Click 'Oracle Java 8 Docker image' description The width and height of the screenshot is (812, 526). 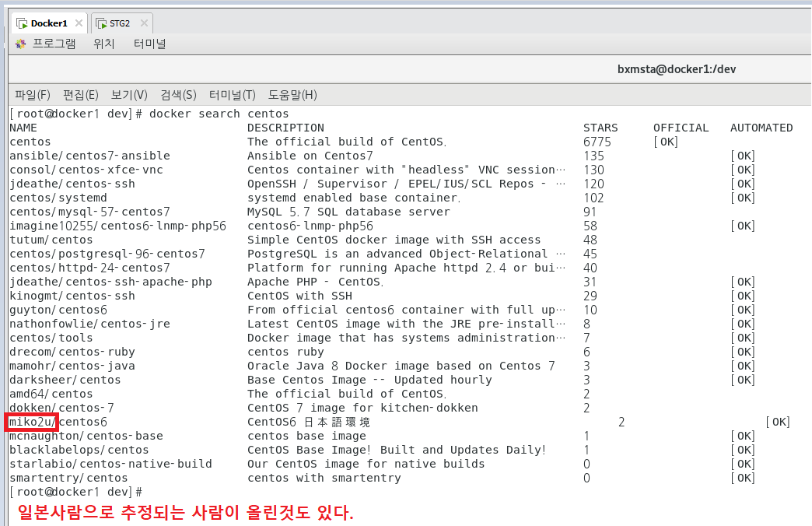(401, 366)
